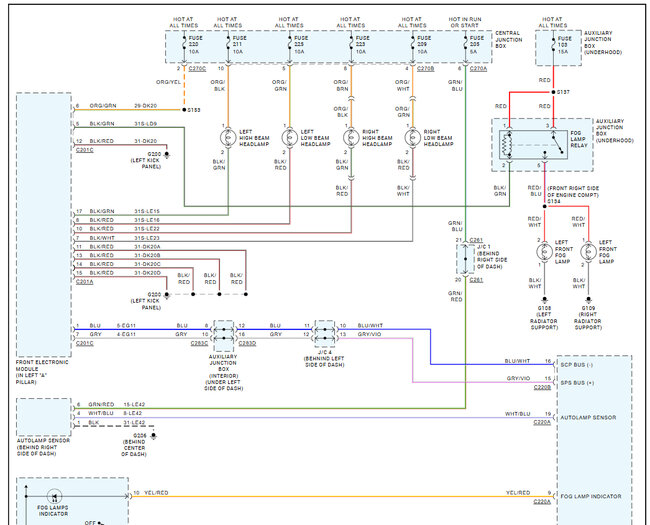Image resolution: width=650 pixels, height=525 pixels.
Task: Click the Front Electronic Module dashed box
Action: (x=44, y=225)
